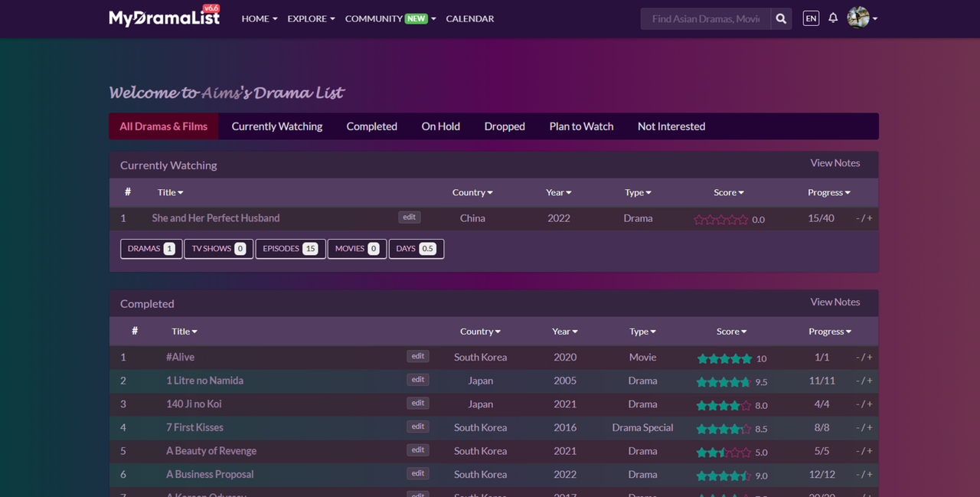The height and width of the screenshot is (497, 980).
Task: Open the user avatar menu
Action: [x=862, y=18]
